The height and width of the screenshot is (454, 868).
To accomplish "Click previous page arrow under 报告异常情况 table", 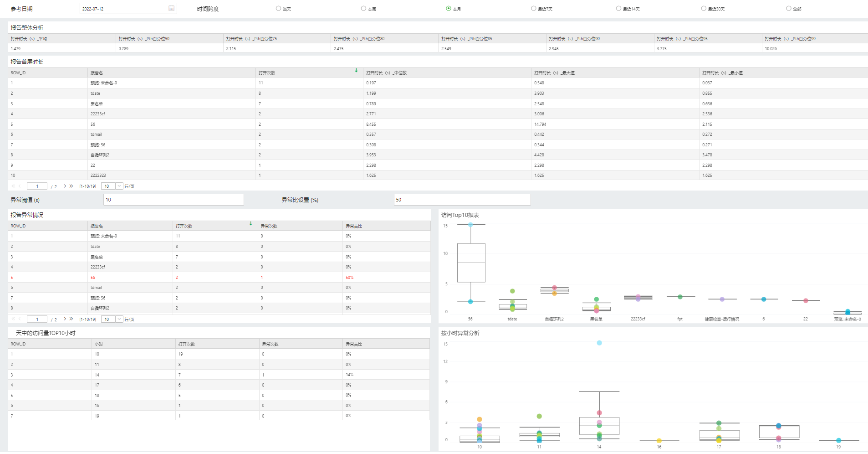I will (x=20, y=319).
